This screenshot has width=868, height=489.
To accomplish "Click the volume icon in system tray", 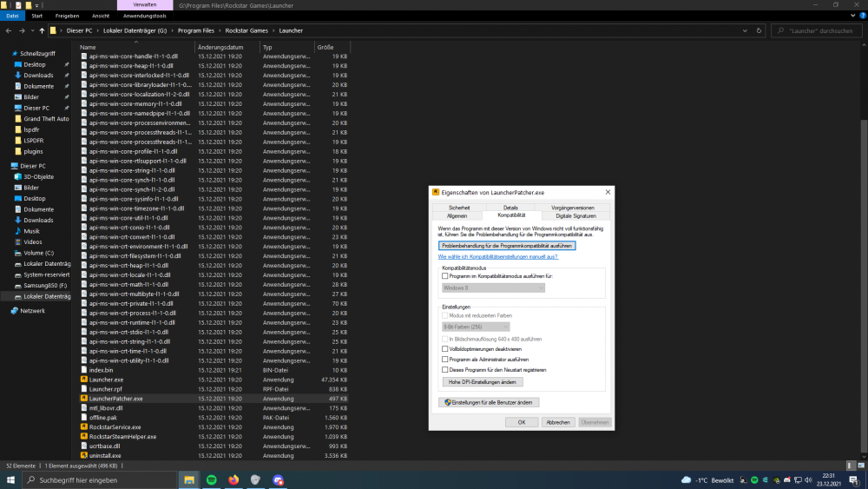I will [x=808, y=480].
